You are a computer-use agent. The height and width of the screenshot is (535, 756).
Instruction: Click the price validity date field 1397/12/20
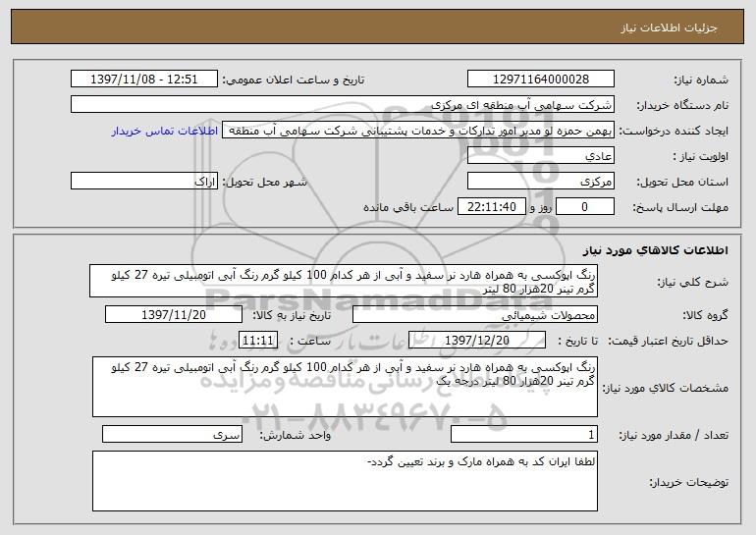point(477,341)
